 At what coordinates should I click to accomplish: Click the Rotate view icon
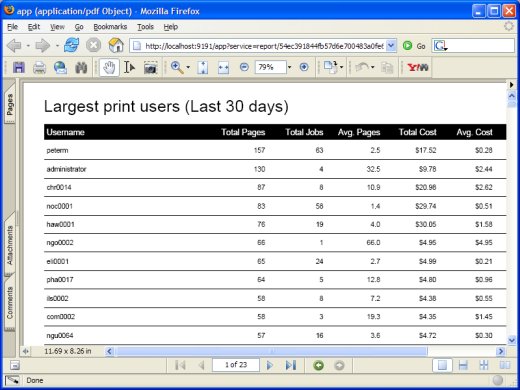[x=330, y=67]
